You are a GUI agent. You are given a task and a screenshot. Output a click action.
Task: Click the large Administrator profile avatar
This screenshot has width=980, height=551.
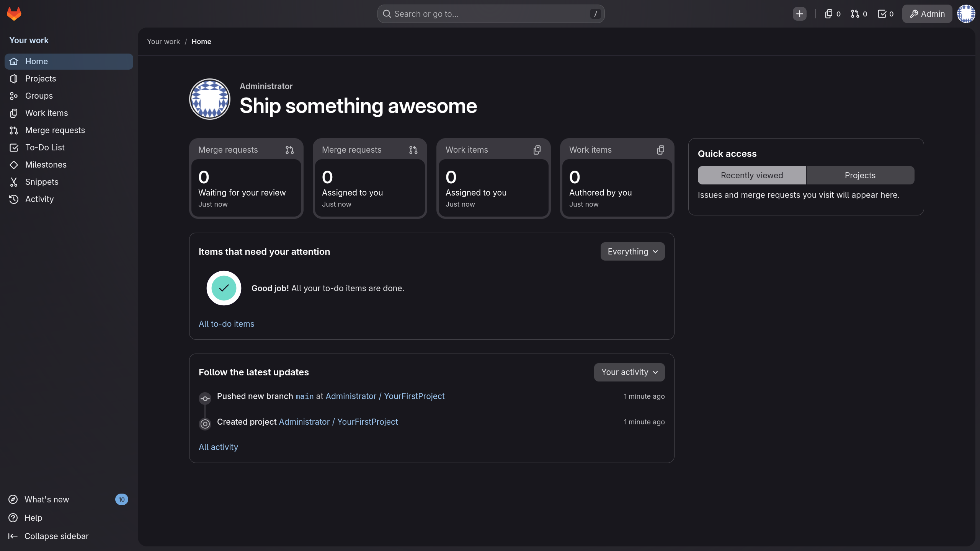210,99
